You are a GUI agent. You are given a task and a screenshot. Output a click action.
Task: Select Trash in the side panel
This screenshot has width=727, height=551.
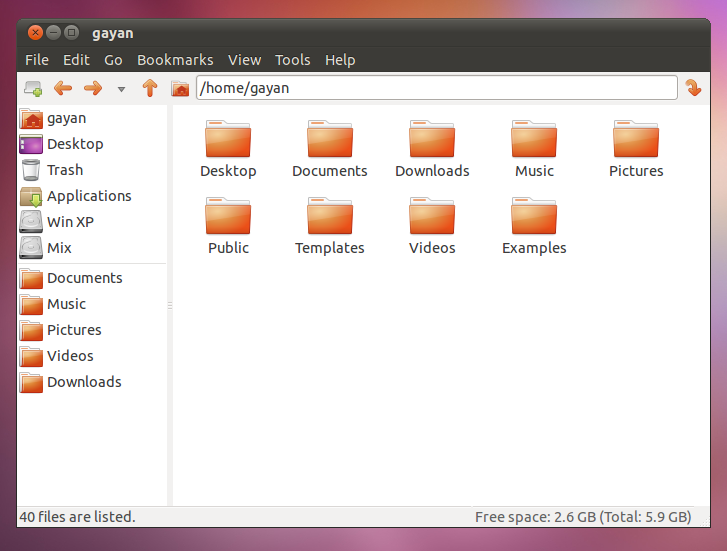(x=64, y=170)
